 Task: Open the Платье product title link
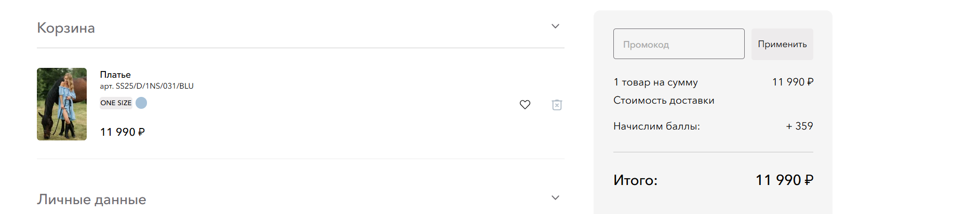tap(115, 75)
